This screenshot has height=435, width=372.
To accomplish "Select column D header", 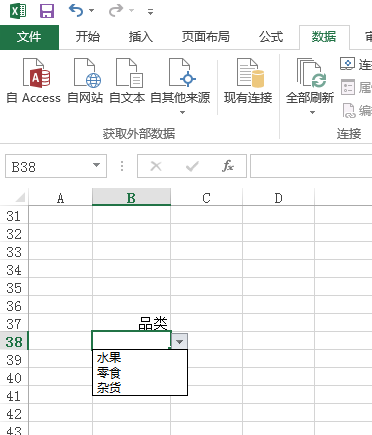I will 279,198.
